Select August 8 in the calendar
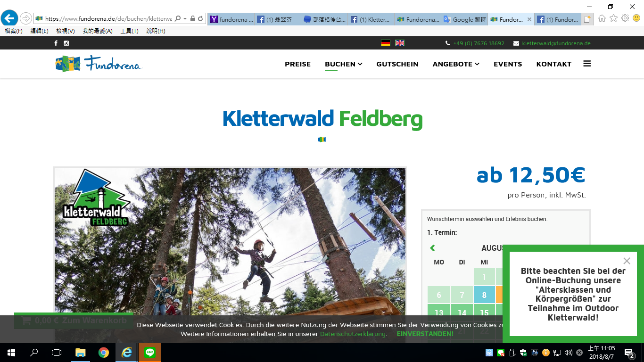Image resolution: width=644 pixels, height=362 pixels. coord(484,295)
